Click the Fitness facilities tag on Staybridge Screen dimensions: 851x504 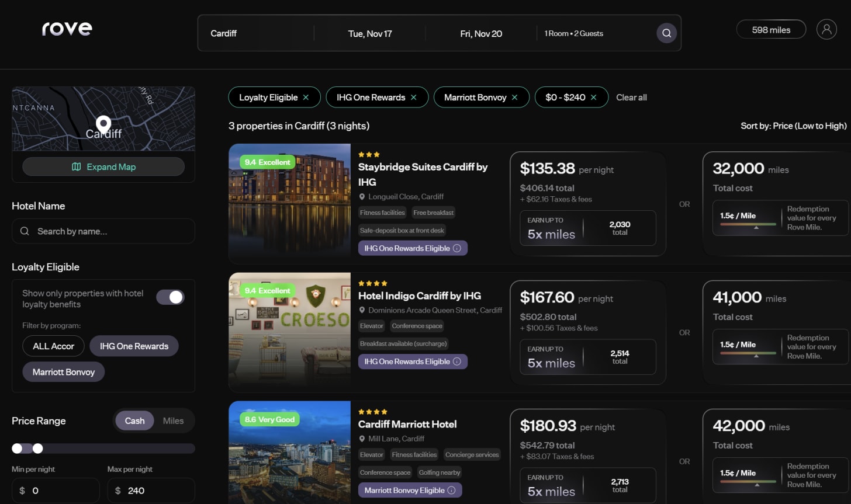(382, 213)
